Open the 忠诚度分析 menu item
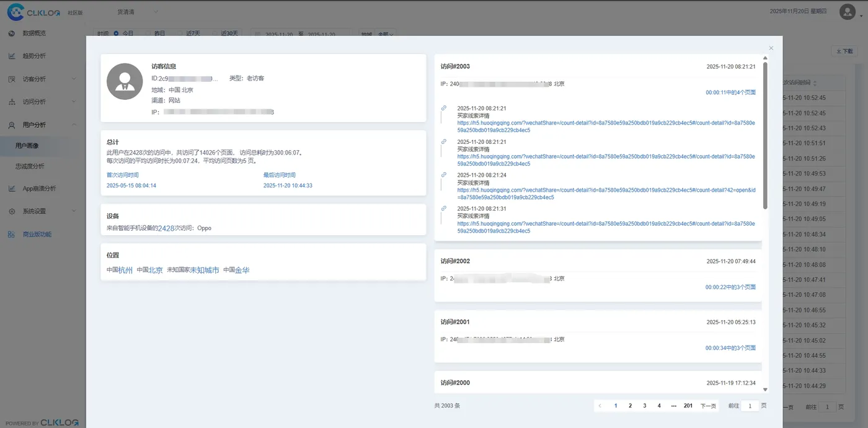Screen dimensions: 868x428 [x=30, y=166]
